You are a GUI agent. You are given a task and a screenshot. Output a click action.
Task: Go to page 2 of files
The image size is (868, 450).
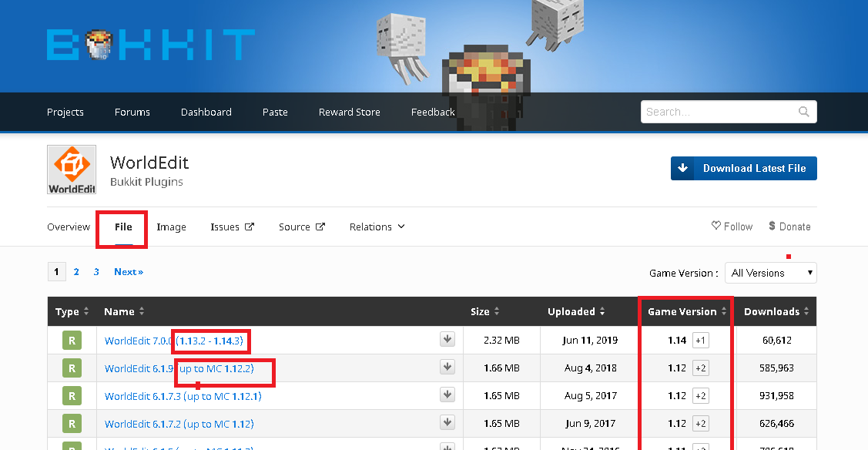(x=76, y=272)
